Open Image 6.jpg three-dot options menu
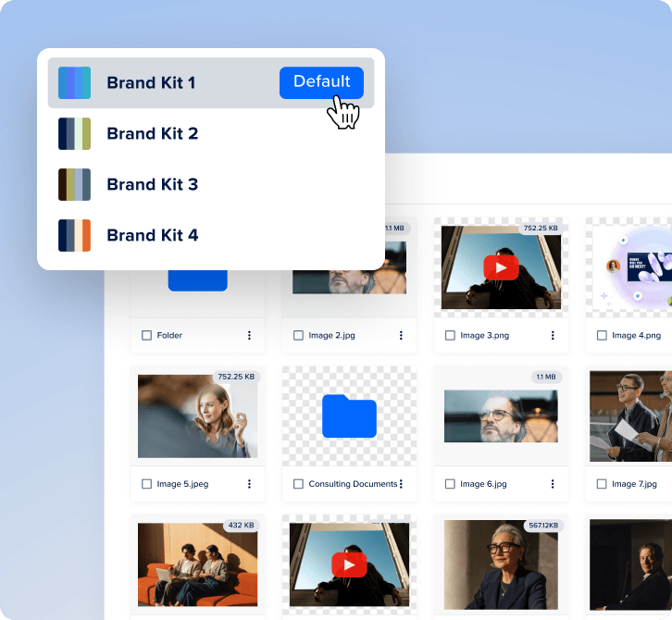672x620 pixels. pyautogui.click(x=553, y=484)
